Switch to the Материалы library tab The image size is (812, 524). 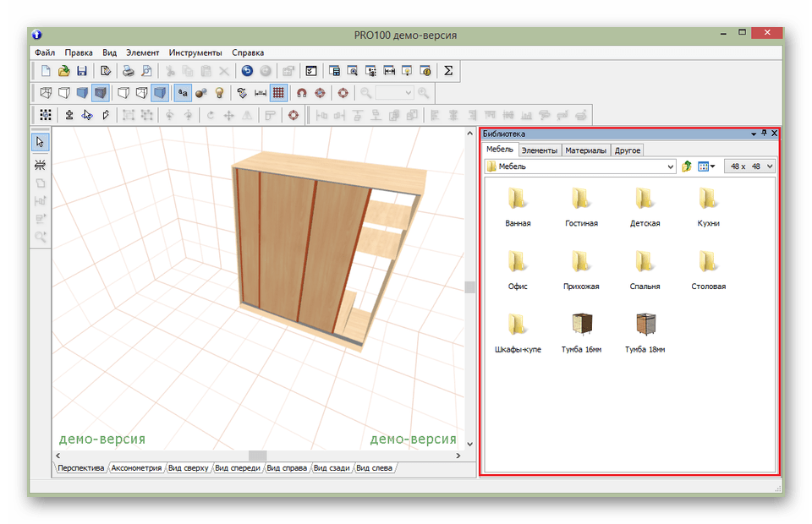click(585, 150)
